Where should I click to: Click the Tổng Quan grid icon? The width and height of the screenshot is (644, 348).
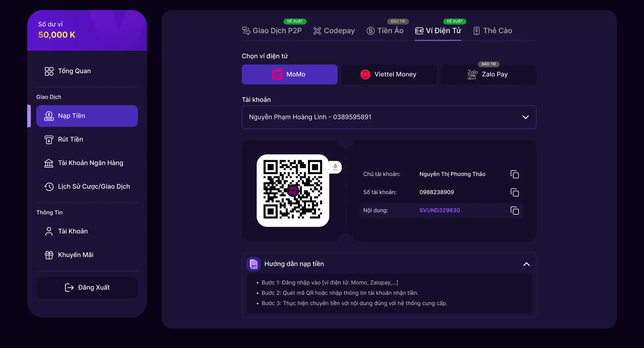click(x=49, y=71)
